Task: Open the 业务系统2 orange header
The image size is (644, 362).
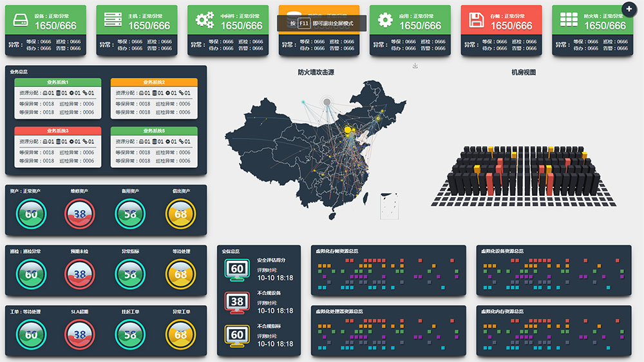Action: [153, 82]
